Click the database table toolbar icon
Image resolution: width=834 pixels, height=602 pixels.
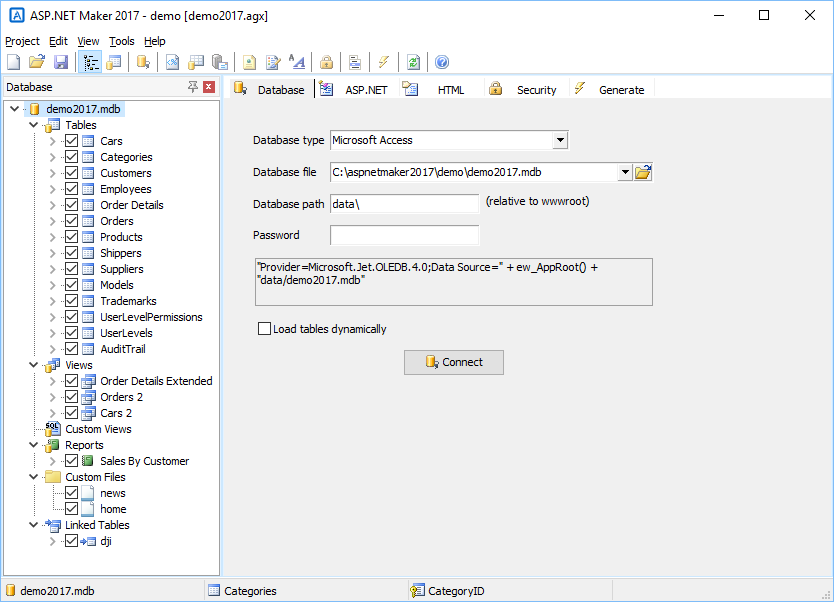click(196, 62)
